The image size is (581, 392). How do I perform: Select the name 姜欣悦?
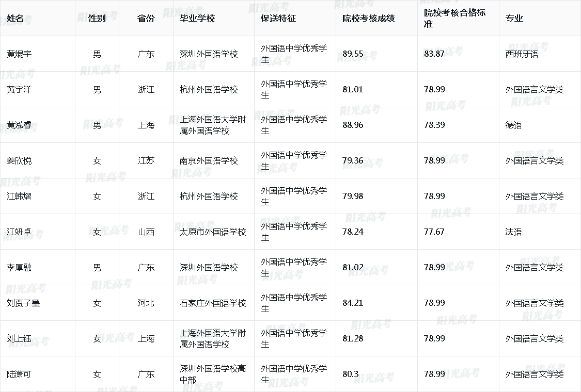[19, 160]
